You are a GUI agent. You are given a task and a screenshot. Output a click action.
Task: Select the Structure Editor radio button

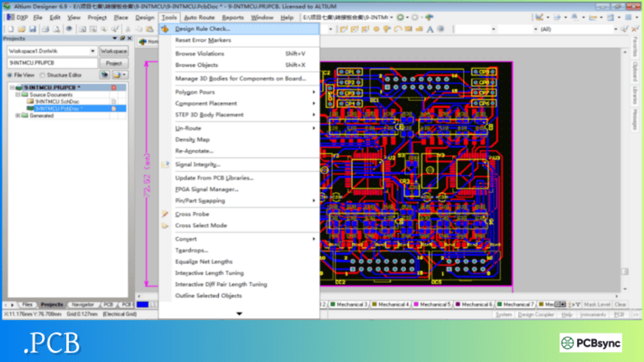coord(42,75)
